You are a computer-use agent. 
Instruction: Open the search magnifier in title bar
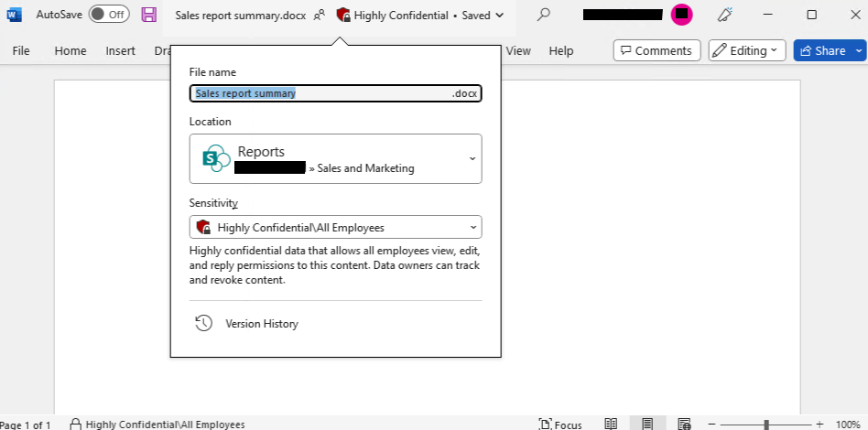[x=543, y=15]
